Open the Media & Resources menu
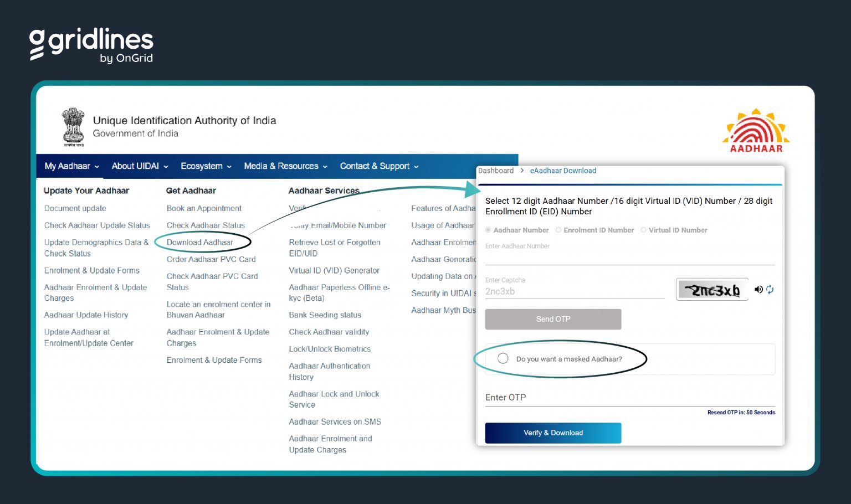Screen dimensions: 851x504 (285, 166)
